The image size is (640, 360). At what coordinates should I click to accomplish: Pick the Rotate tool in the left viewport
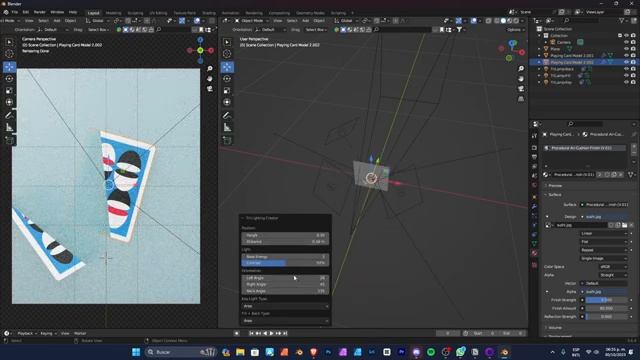9,79
